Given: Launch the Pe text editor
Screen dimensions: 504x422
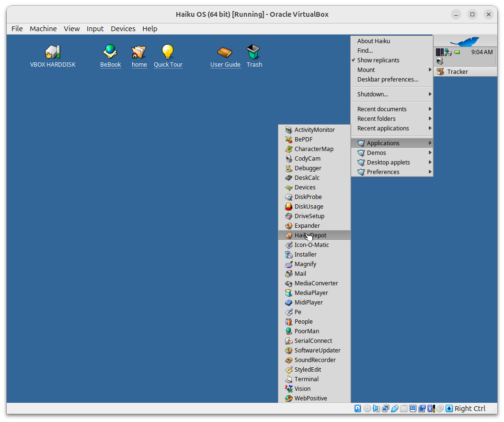Looking at the screenshot, I should pos(314,312).
